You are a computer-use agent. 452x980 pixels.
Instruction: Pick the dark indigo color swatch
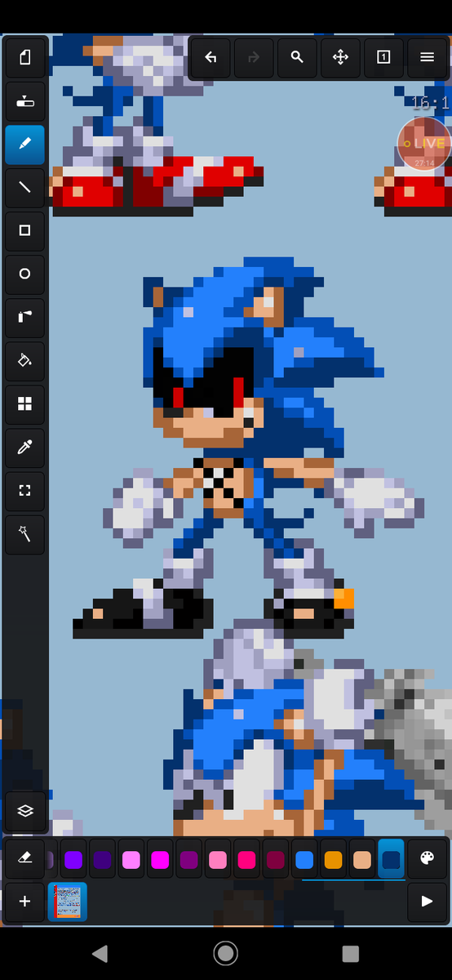tap(102, 859)
